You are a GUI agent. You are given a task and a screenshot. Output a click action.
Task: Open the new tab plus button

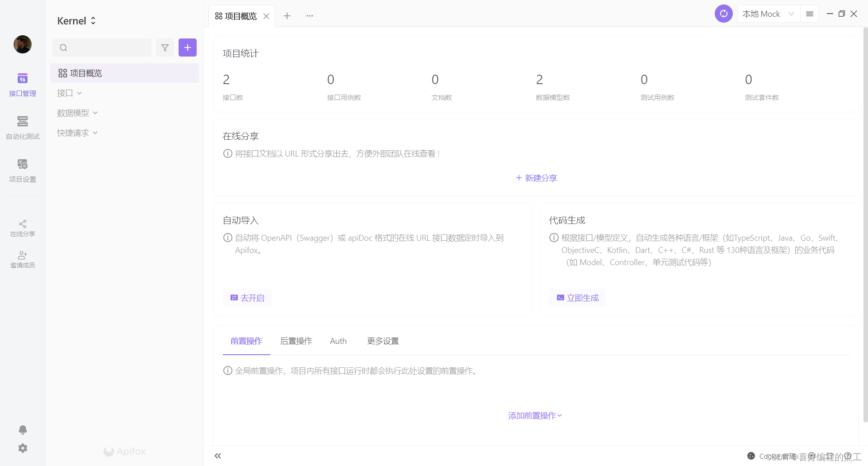(287, 16)
